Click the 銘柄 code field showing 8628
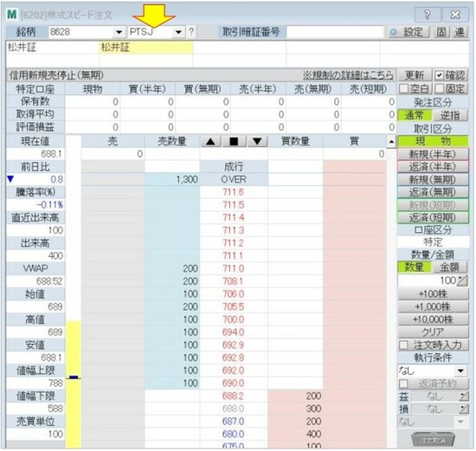The image size is (476, 451). coord(81,32)
